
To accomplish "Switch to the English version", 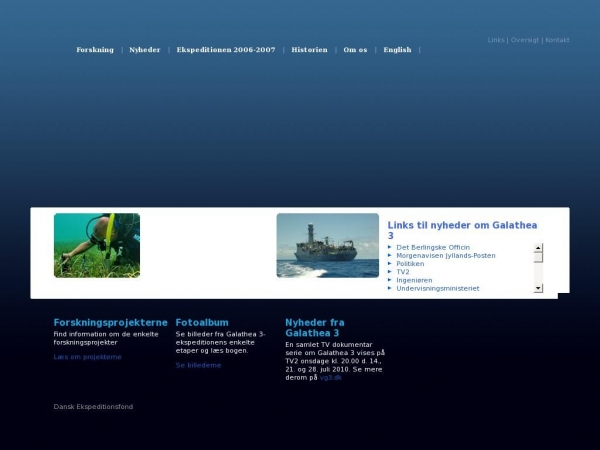I will [x=397, y=50].
